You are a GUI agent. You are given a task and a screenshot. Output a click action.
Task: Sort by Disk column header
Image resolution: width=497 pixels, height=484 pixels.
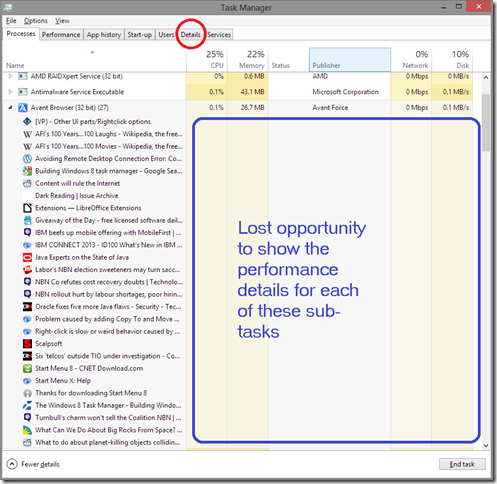coord(452,60)
